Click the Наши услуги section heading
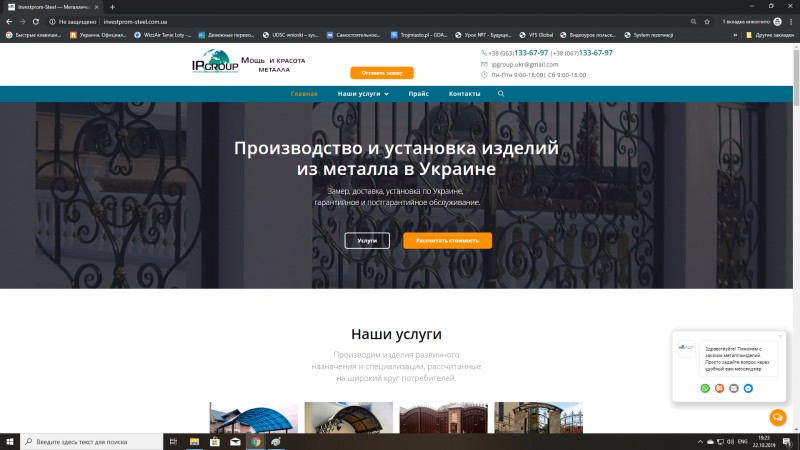Screen dimensions: 800x450 pyautogui.click(x=396, y=334)
